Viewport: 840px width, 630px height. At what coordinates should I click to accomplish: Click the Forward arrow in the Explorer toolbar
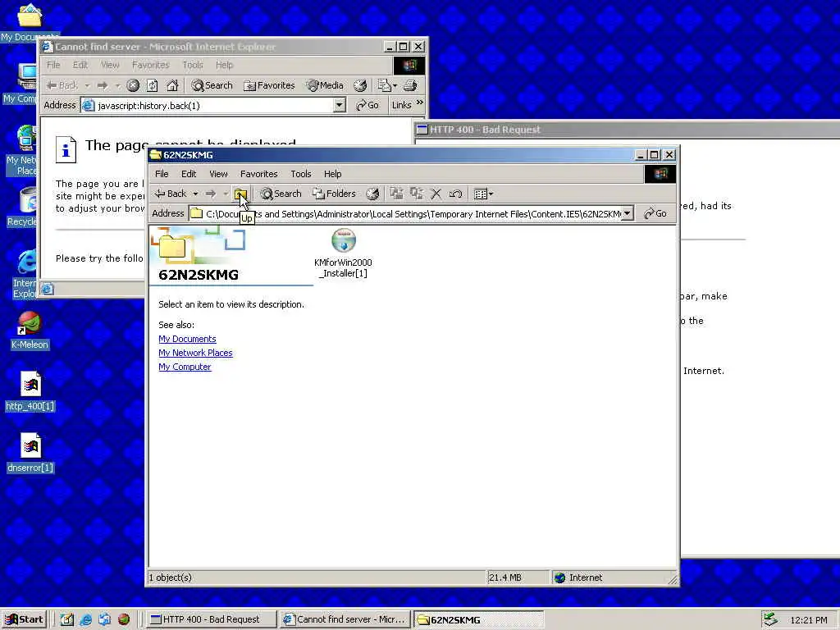tap(211, 194)
